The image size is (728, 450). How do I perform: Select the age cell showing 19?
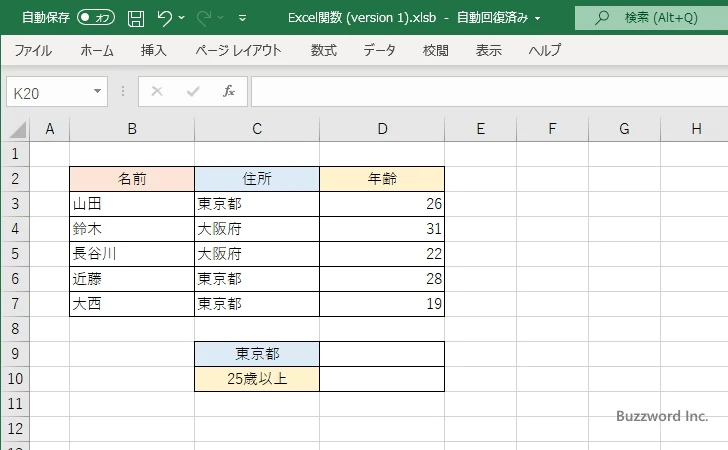click(382, 304)
